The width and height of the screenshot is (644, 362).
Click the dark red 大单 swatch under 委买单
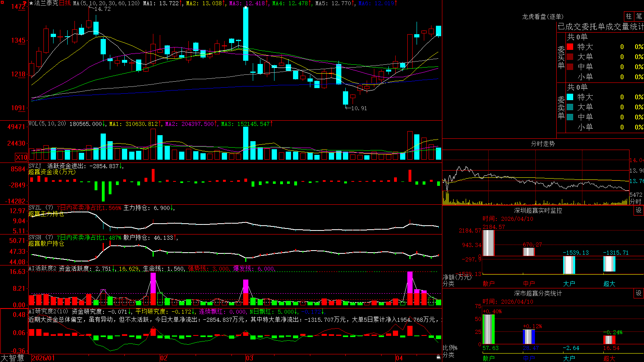[570, 57]
